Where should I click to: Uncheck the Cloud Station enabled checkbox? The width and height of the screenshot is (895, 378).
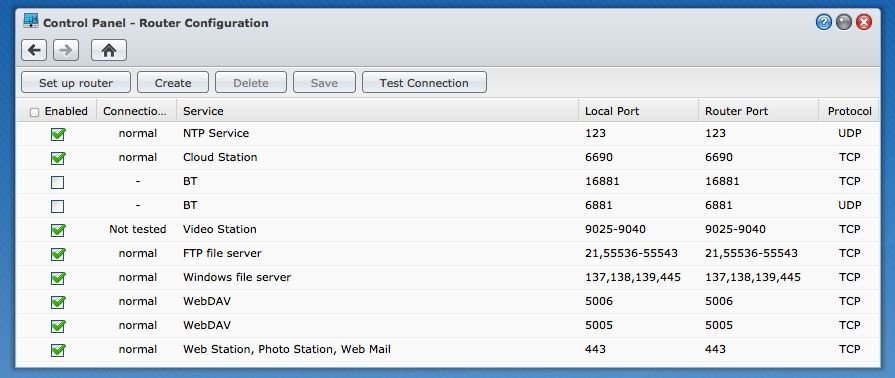click(58, 158)
